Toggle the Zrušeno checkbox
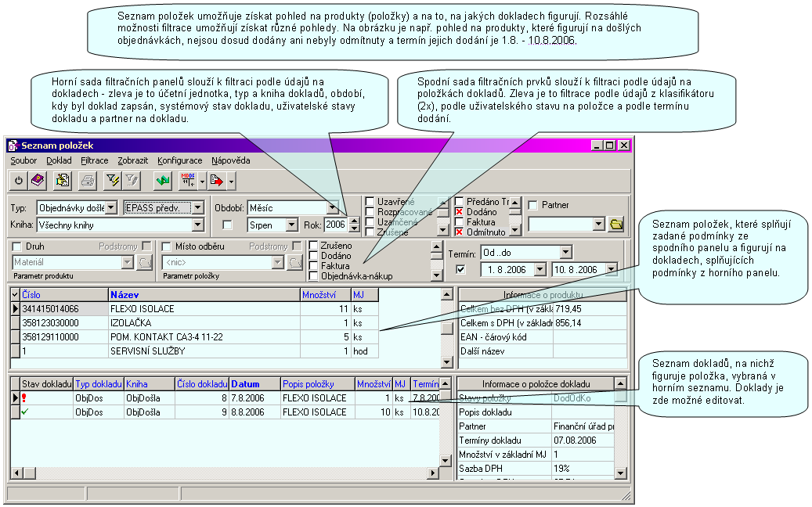Screen dimensions: 812x507 (x=313, y=245)
